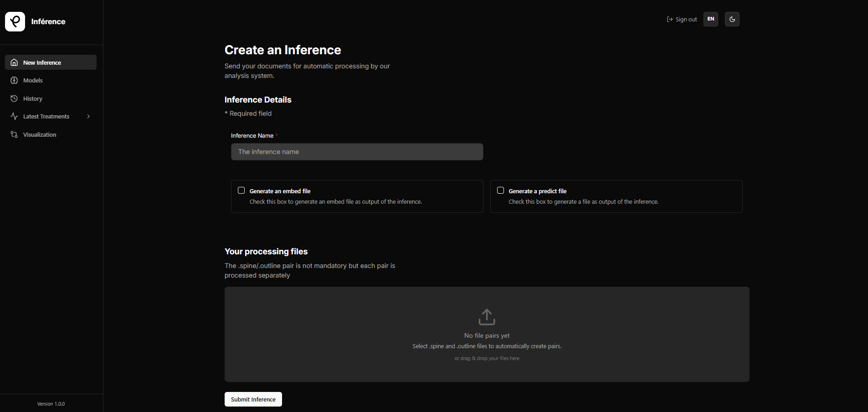Click the activity pulse icon beside Latest Treatments
Screen dimensions: 868x412
point(14,116)
